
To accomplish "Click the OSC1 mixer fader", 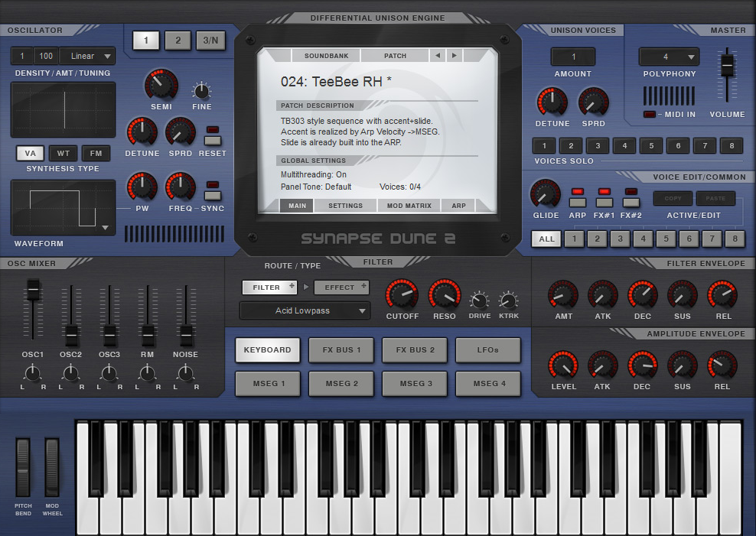I will (x=33, y=290).
